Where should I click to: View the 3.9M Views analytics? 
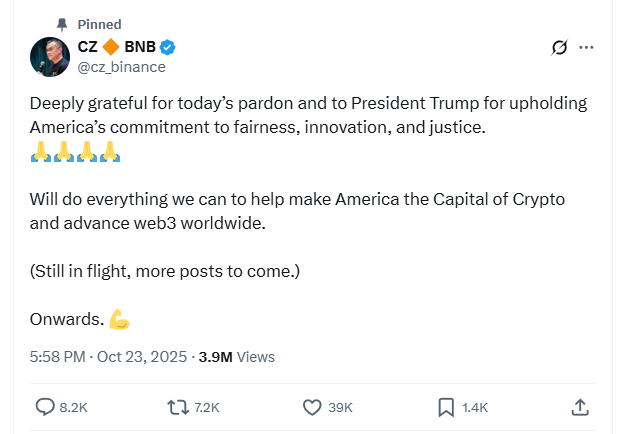(x=236, y=356)
